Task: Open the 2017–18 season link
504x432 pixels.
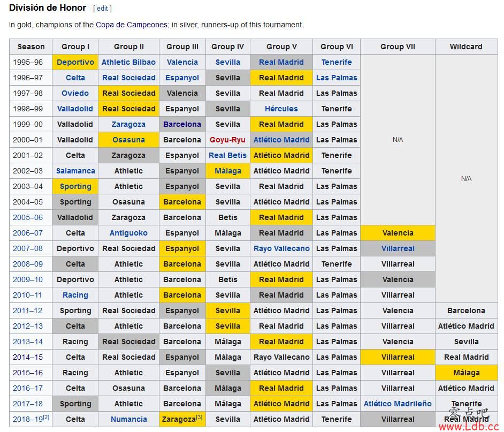Action: point(28,404)
